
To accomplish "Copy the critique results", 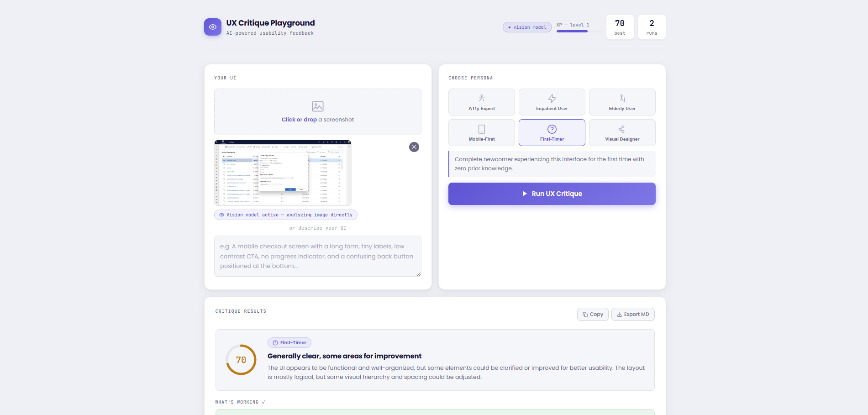I will pyautogui.click(x=593, y=315).
